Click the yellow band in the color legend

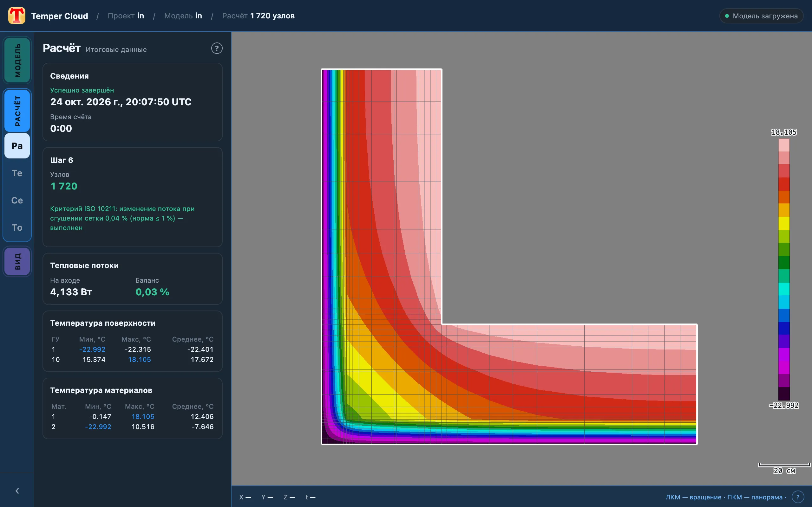[784, 223]
